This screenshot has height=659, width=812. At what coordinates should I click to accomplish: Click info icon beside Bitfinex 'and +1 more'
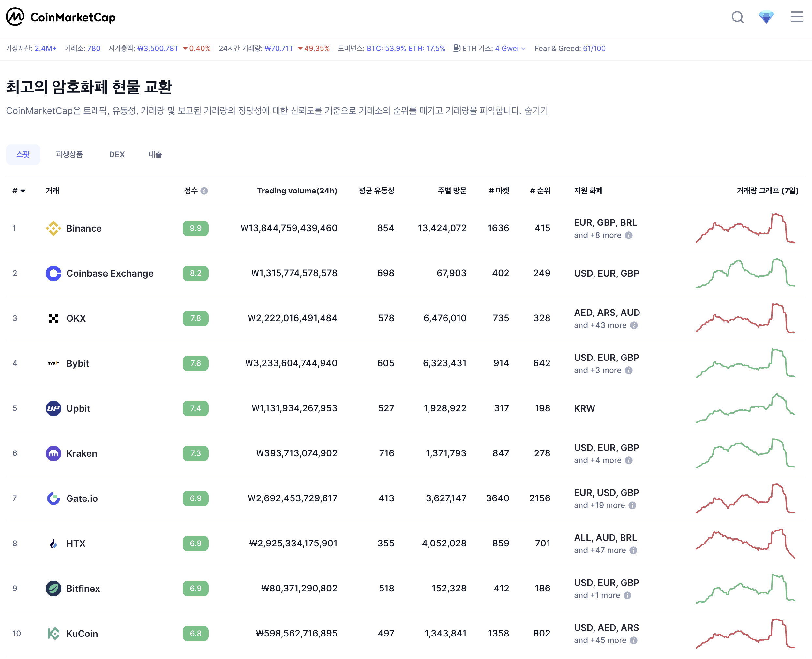[x=628, y=595]
